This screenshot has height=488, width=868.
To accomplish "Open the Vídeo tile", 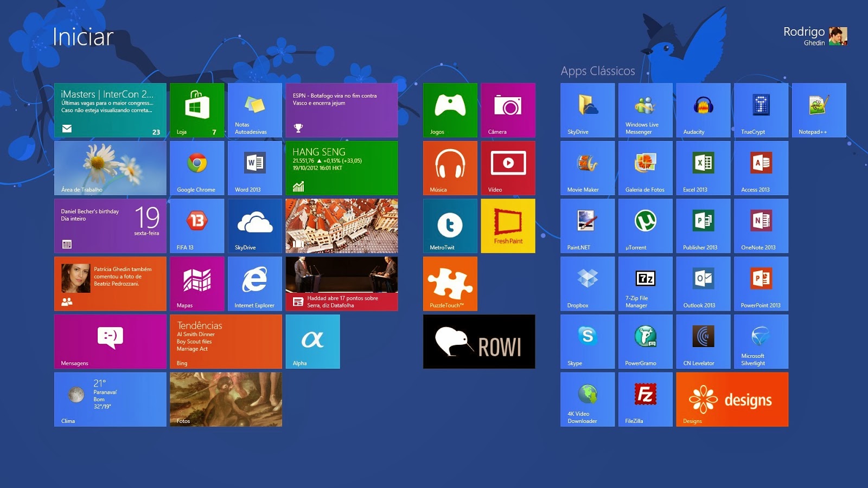I will [x=508, y=168].
